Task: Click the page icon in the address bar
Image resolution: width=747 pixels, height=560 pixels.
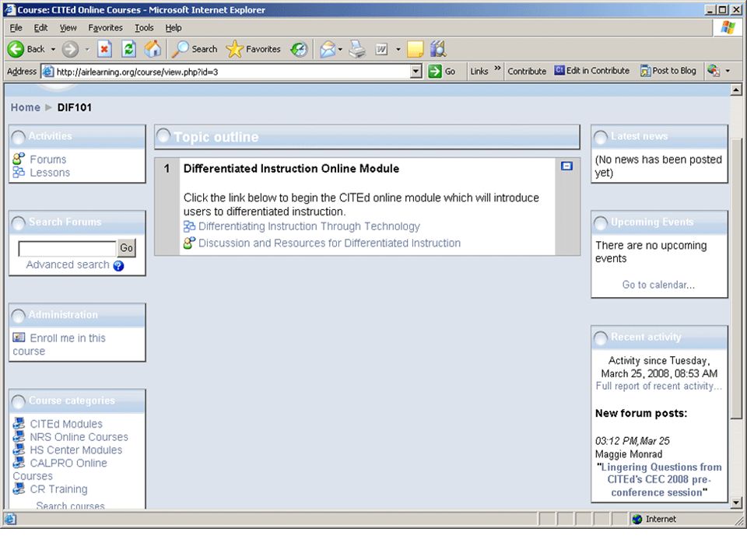Action: [x=48, y=72]
